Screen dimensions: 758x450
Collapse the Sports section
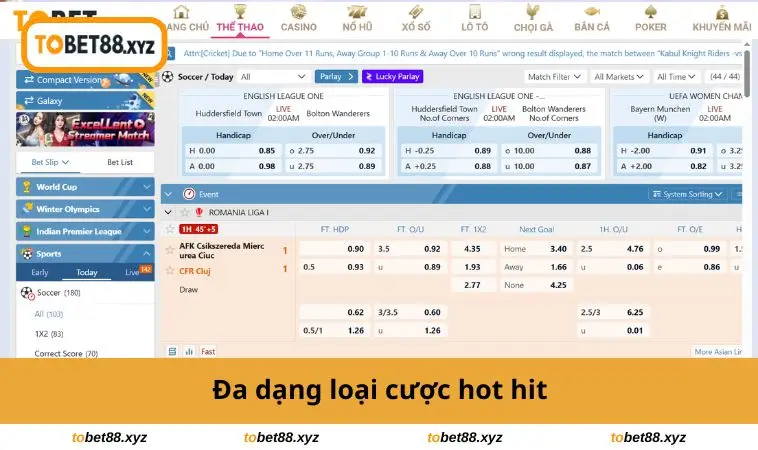(85, 253)
